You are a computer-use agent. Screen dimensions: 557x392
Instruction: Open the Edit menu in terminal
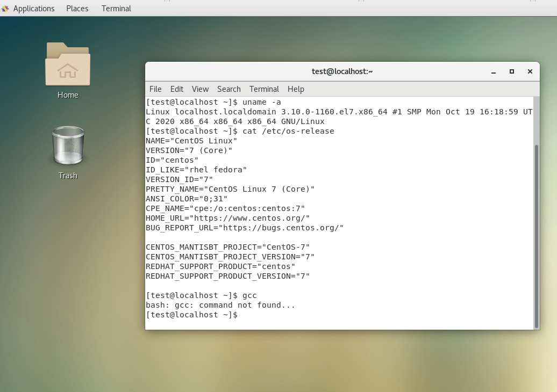point(176,89)
